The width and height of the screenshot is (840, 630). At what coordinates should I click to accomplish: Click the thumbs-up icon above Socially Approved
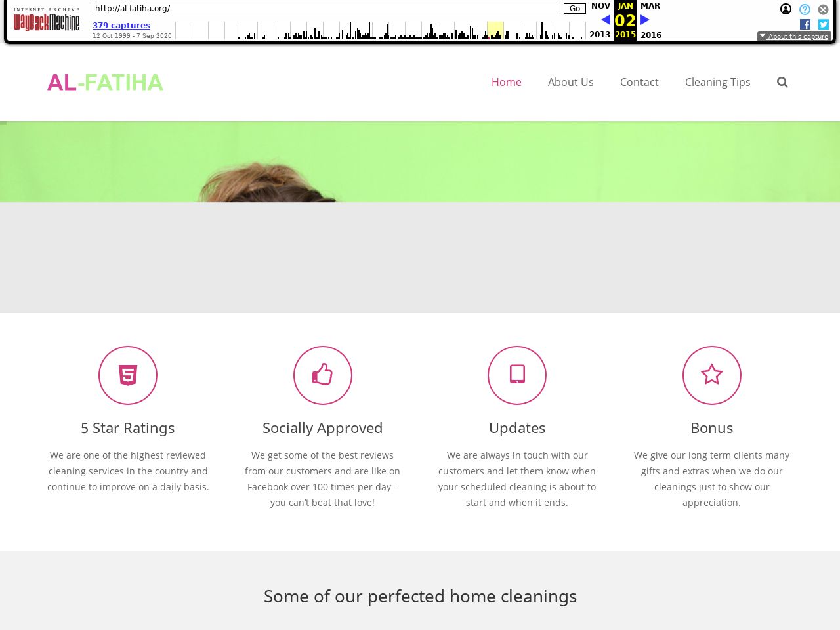click(x=322, y=375)
